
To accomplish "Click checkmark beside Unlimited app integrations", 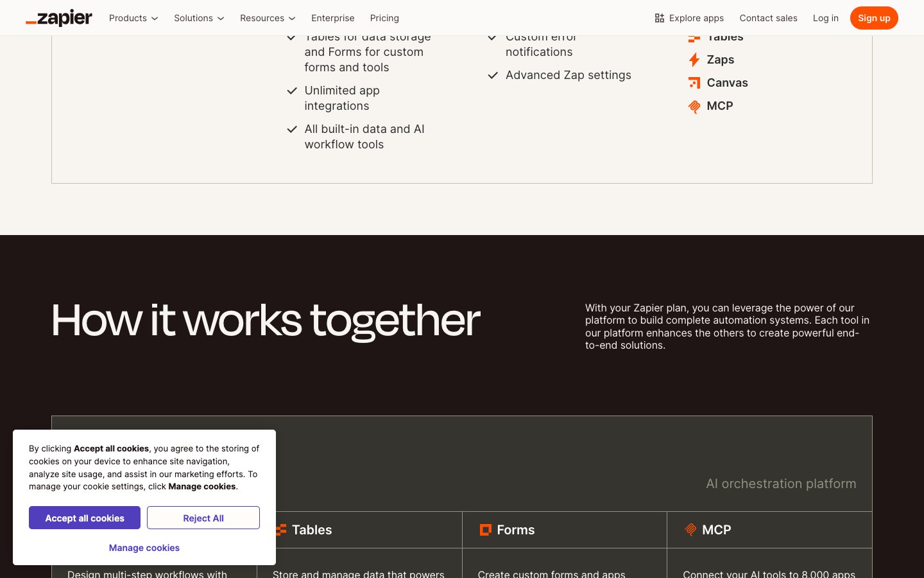I will click(292, 91).
